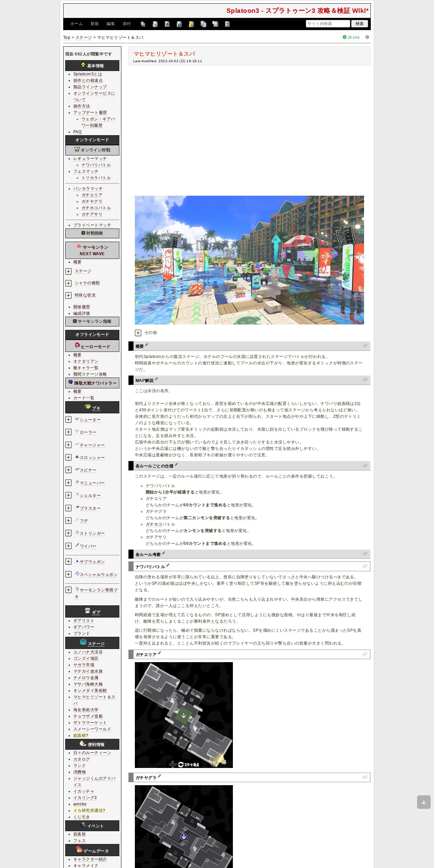Expand the スロッシャー weapon category

(68, 457)
